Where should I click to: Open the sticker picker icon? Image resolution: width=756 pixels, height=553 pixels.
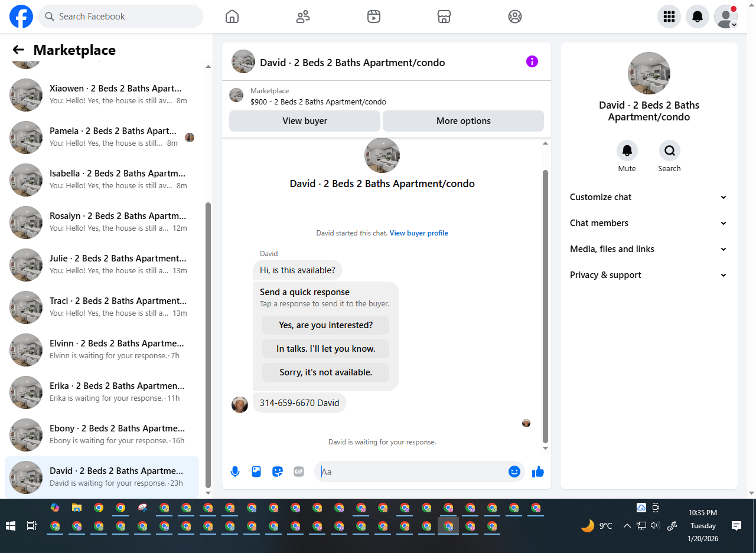tap(278, 472)
